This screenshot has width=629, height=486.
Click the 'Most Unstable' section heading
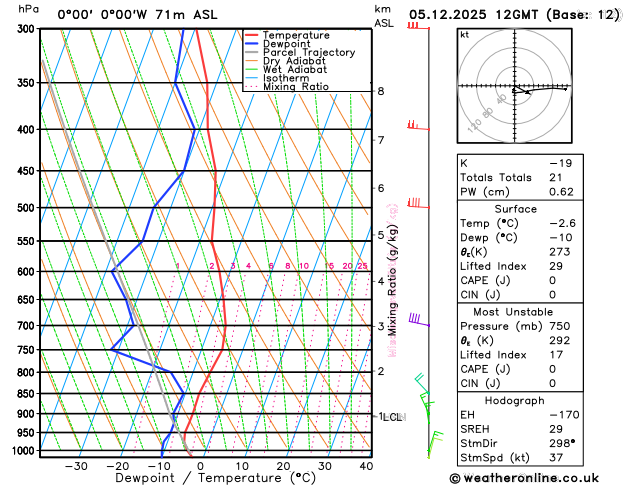click(x=513, y=312)
